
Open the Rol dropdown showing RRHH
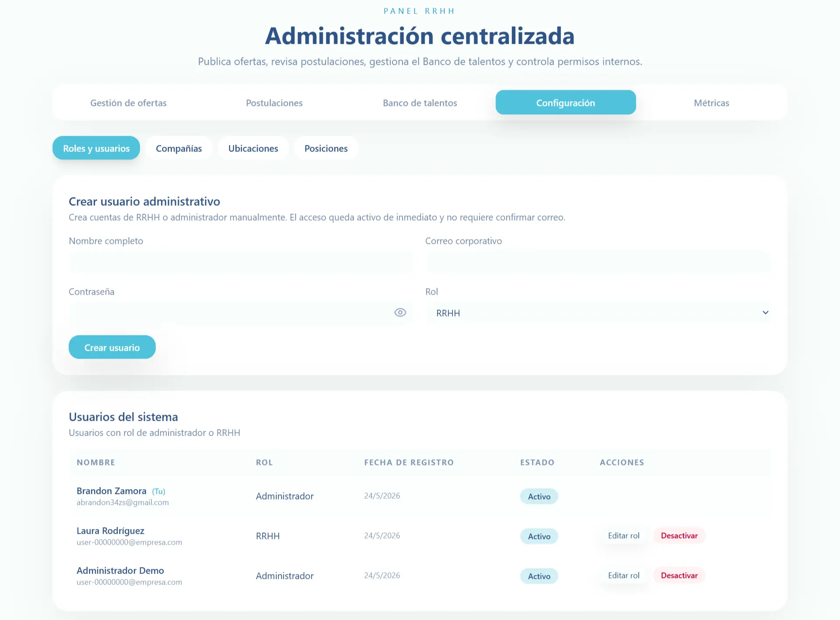tap(598, 313)
